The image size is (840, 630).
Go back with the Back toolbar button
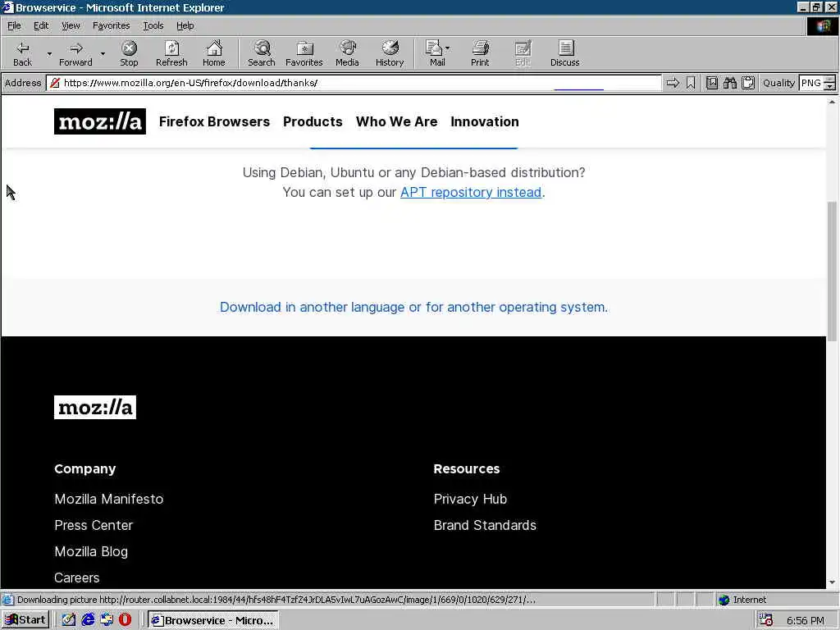[22, 53]
